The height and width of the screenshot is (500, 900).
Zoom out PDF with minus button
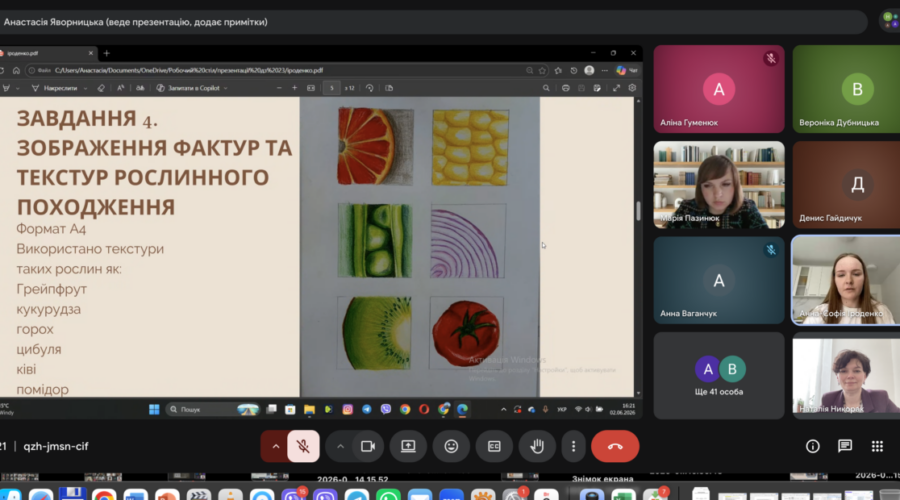click(279, 88)
